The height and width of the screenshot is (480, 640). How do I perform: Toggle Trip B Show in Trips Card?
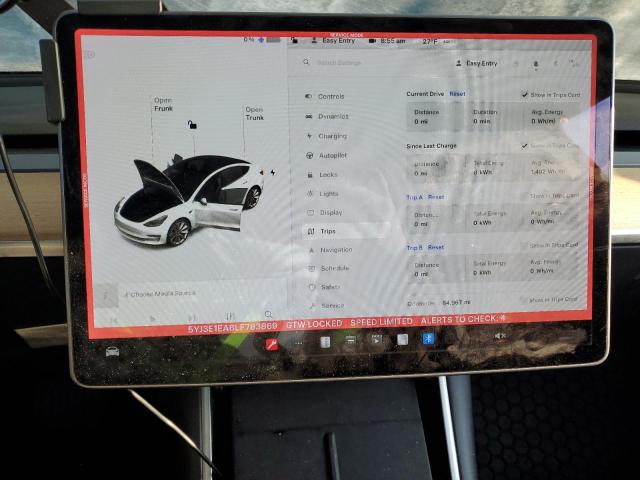551,245
